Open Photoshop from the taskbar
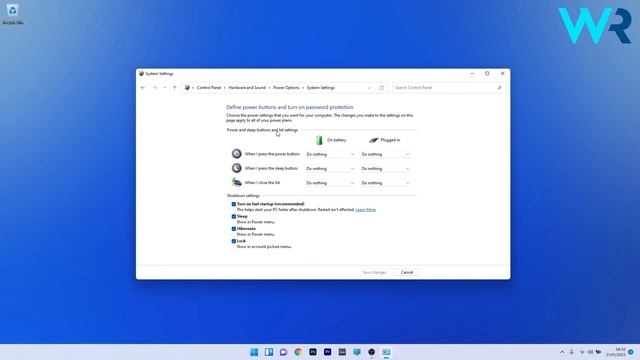 (x=313, y=352)
